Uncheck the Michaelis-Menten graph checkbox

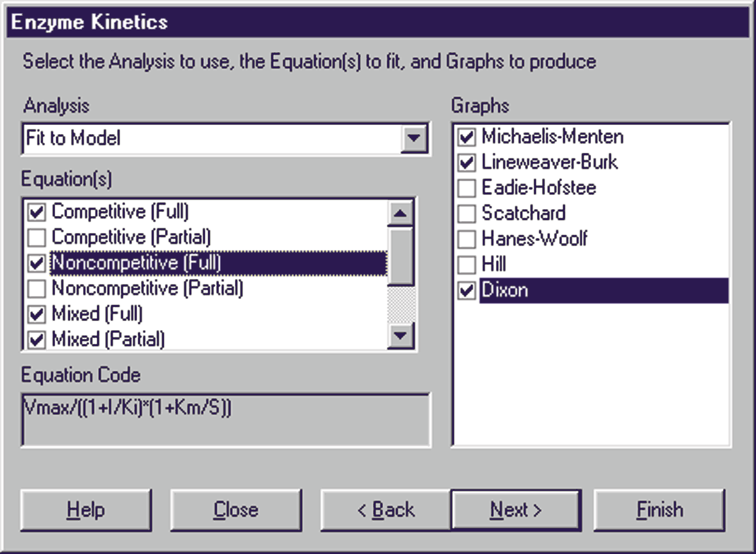point(466,136)
